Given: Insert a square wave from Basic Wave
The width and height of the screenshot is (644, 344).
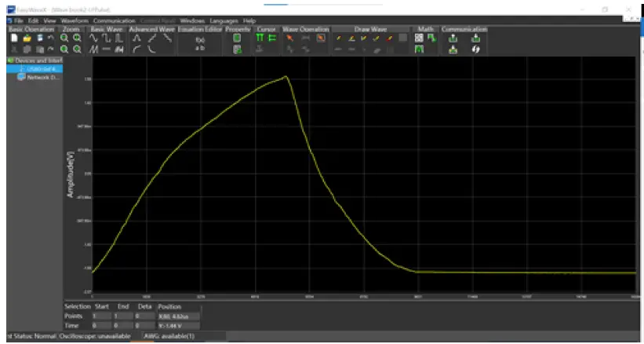Looking at the screenshot, I should point(107,38).
